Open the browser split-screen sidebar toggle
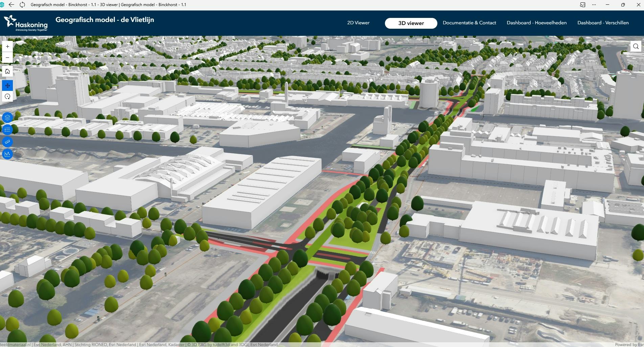The width and height of the screenshot is (644, 347). (582, 5)
